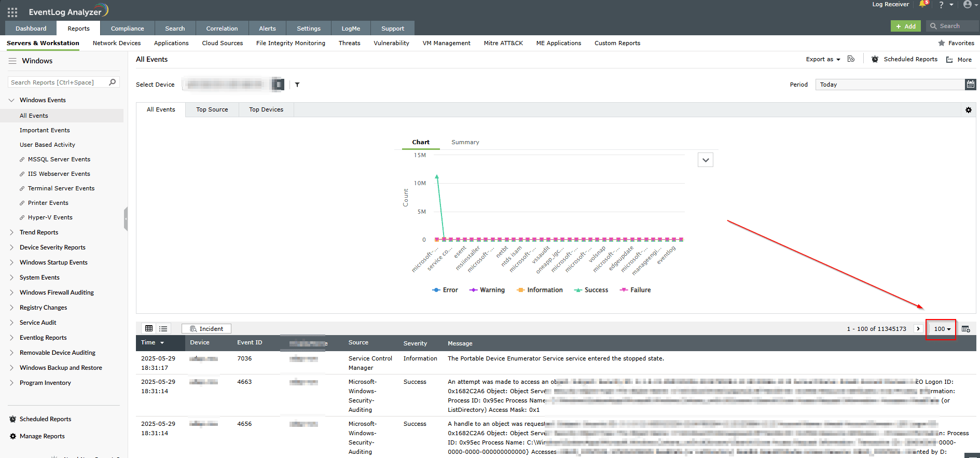Image resolution: width=980 pixels, height=458 pixels.
Task: Click the export history icon
Action: pyautogui.click(x=851, y=59)
